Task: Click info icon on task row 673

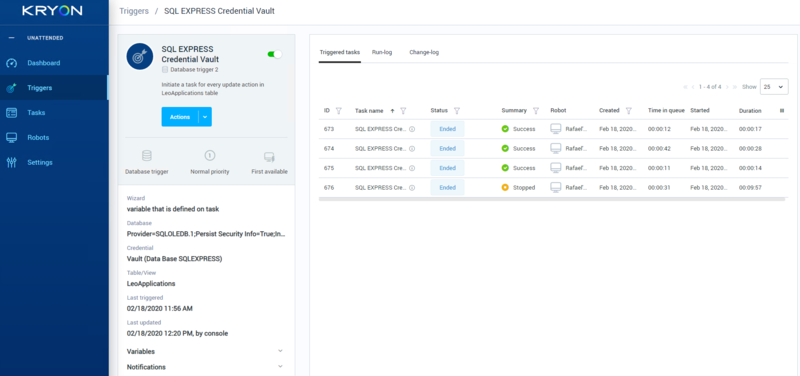Action: 412,129
